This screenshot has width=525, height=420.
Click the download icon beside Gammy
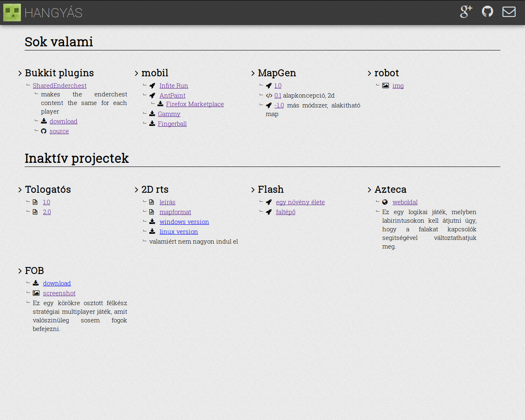pos(152,114)
